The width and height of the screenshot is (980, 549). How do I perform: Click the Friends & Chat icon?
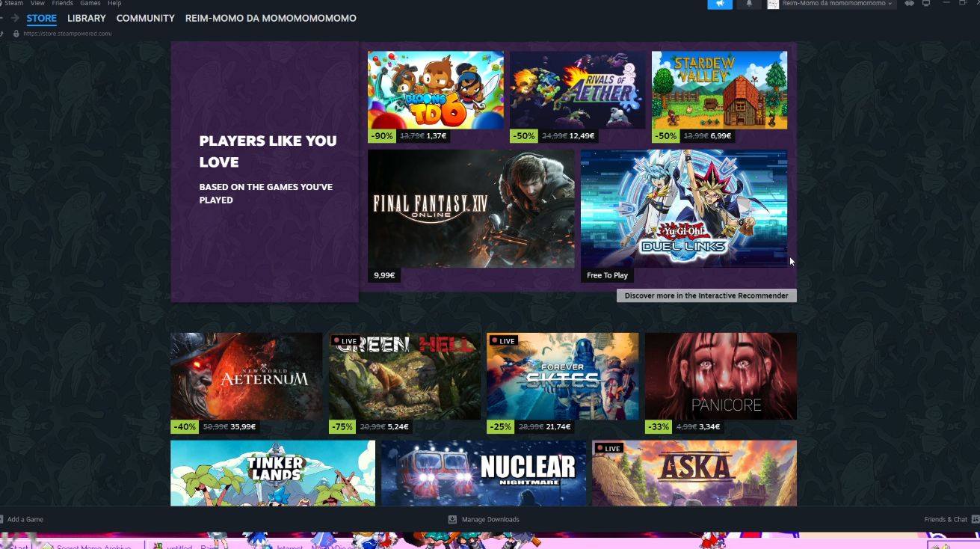click(x=975, y=519)
